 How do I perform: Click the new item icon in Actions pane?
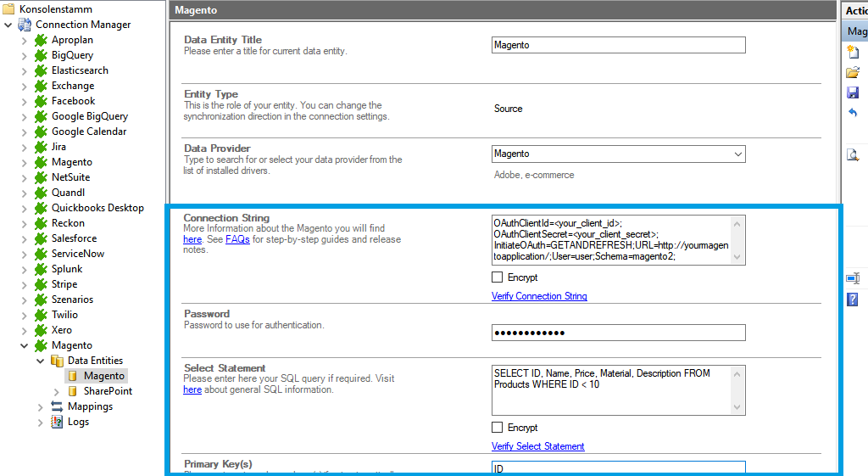pos(853,52)
